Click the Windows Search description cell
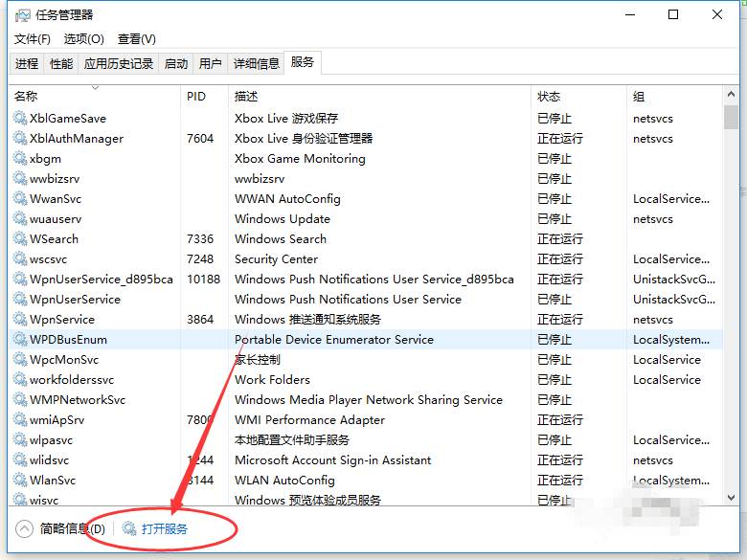This screenshot has width=747, height=560. (280, 238)
